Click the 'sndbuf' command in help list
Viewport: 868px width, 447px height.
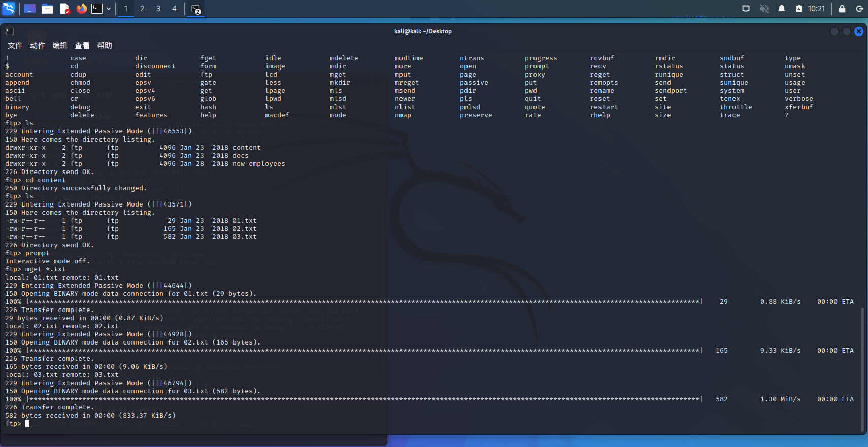click(x=732, y=58)
